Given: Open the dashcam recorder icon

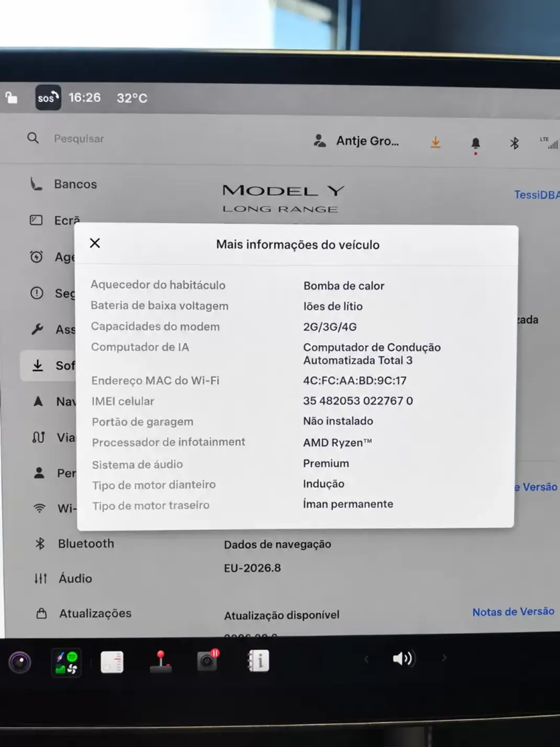Looking at the screenshot, I should (208, 661).
